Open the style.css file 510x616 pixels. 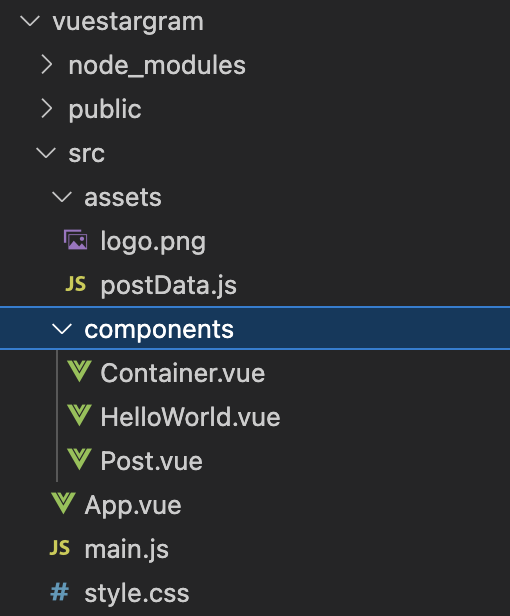(x=137, y=593)
